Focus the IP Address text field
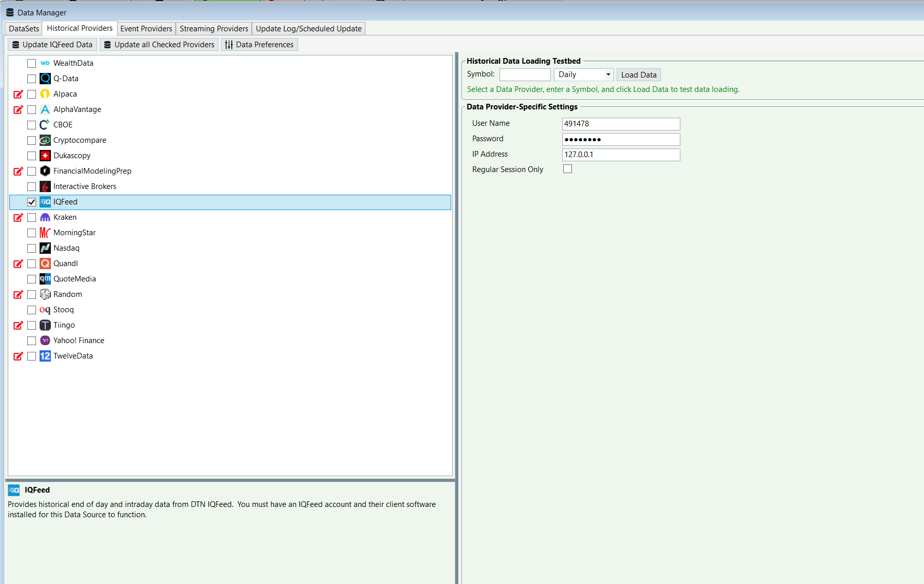This screenshot has width=924, height=584. (620, 155)
